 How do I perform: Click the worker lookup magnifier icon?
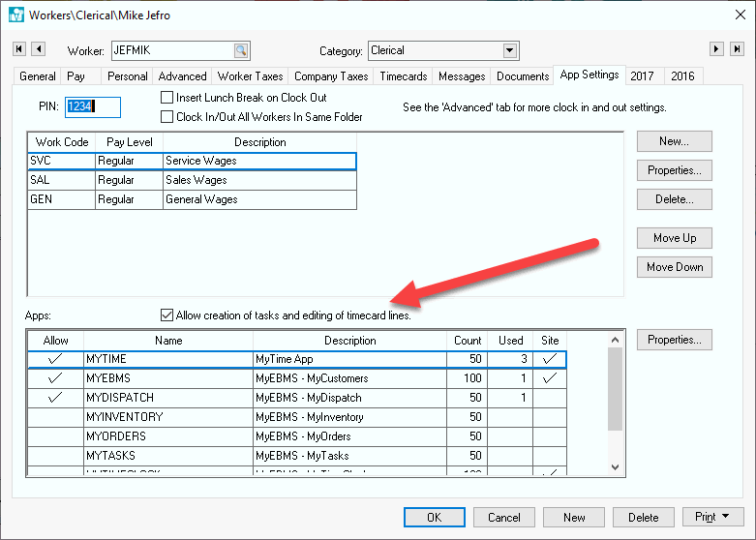point(240,50)
